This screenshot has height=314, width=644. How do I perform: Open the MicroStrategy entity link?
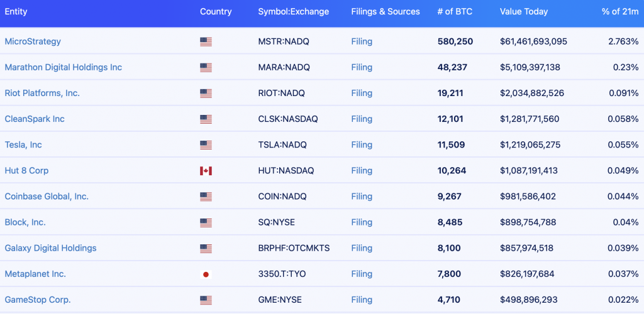pos(33,41)
